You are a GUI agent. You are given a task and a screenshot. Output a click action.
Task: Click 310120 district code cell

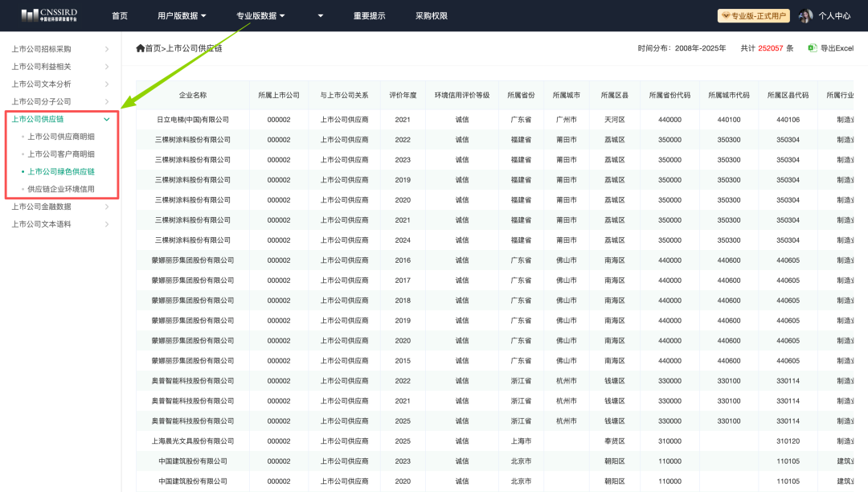point(788,441)
